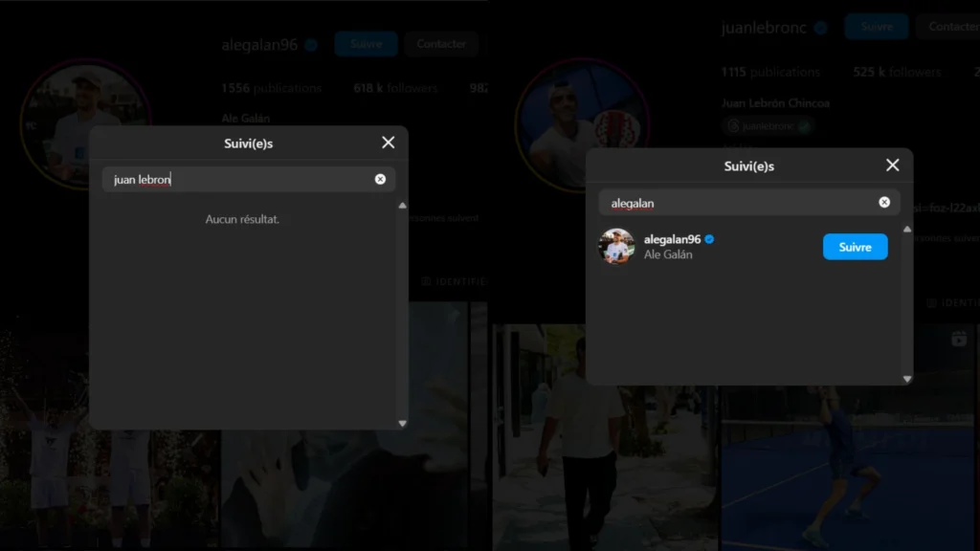
Task: Select the "Aucun résultat." message
Action: (242, 219)
